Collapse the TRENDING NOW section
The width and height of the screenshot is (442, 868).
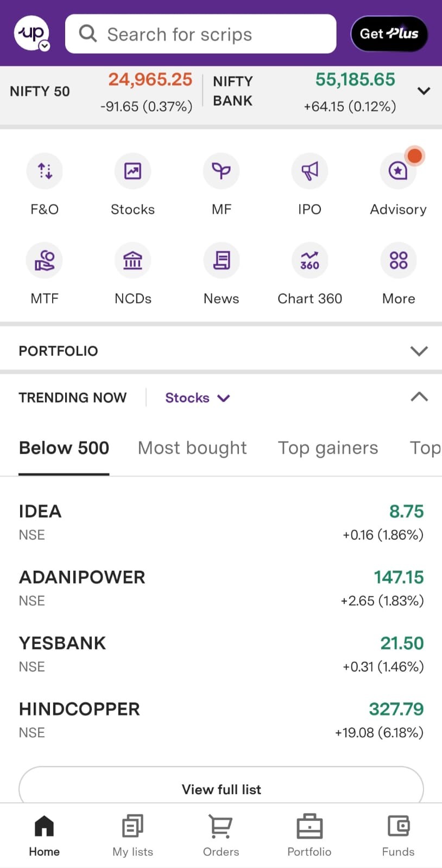pos(419,397)
